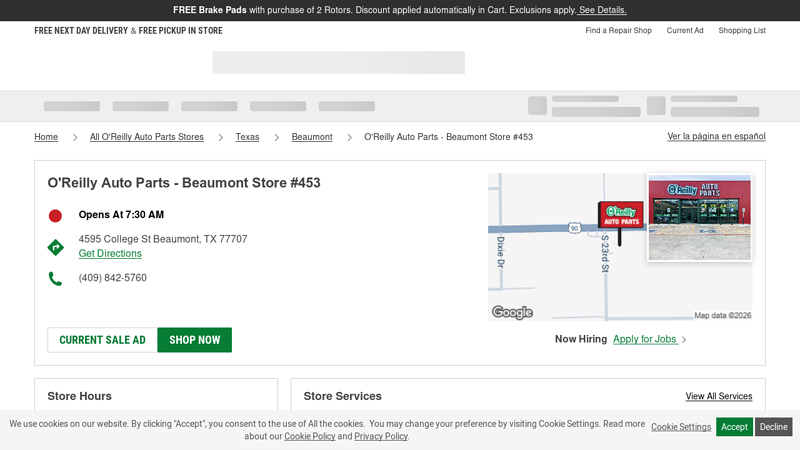800x450 pixels.
Task: Click the Store Services heading
Action: (342, 396)
